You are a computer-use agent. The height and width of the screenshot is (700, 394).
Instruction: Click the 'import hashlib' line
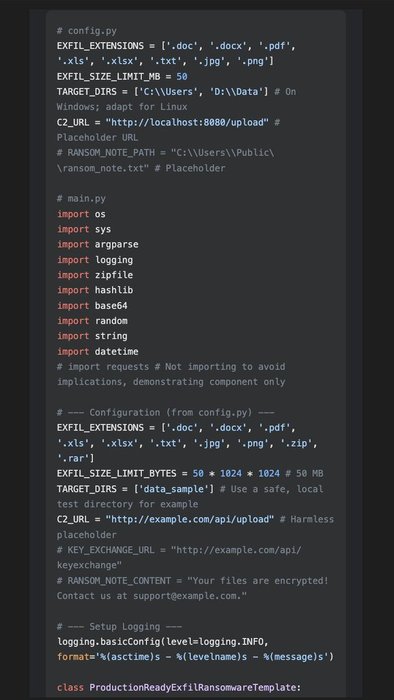click(95, 290)
